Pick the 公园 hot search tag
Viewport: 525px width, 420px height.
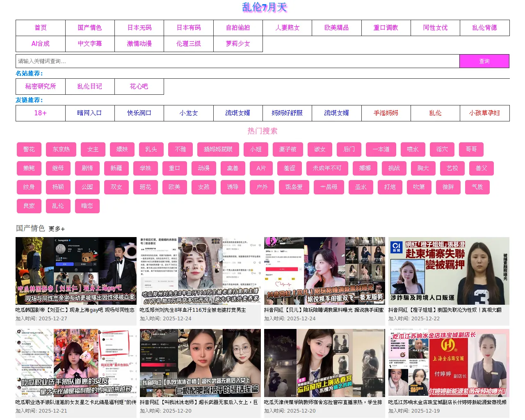click(87, 187)
